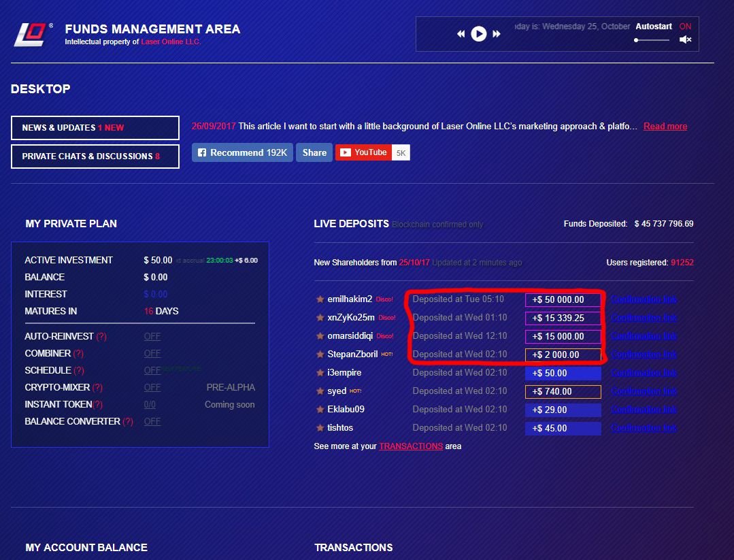734x560 pixels.
Task: Open confirmation link for Eklabu09 deposit
Action: [x=644, y=410]
